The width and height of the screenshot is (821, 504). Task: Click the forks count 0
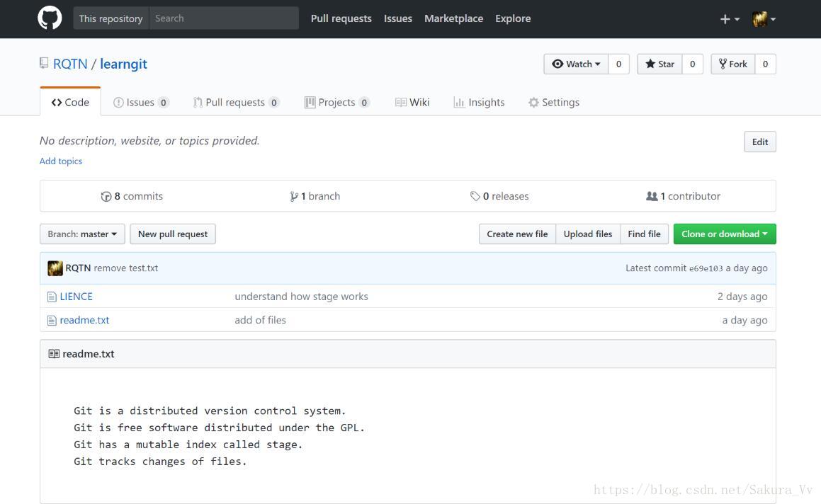(x=766, y=64)
